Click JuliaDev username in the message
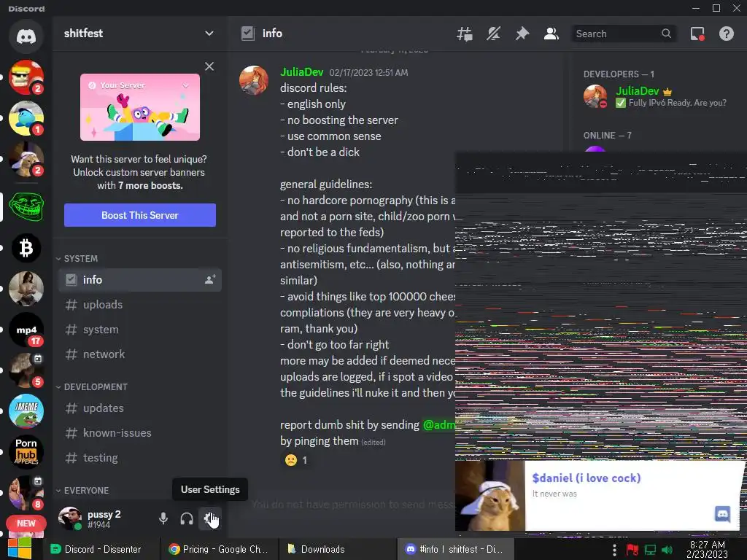Viewport: 747px width, 560px height. click(x=301, y=72)
